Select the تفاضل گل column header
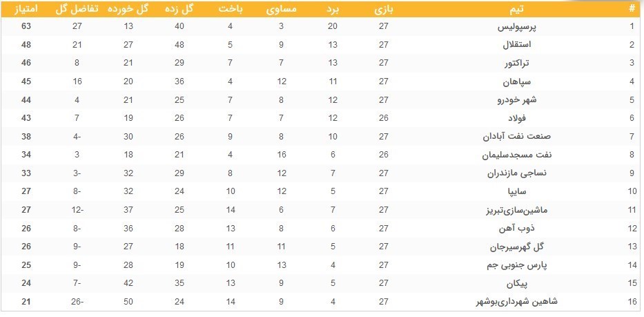This screenshot has width=644, height=317. pos(77,9)
